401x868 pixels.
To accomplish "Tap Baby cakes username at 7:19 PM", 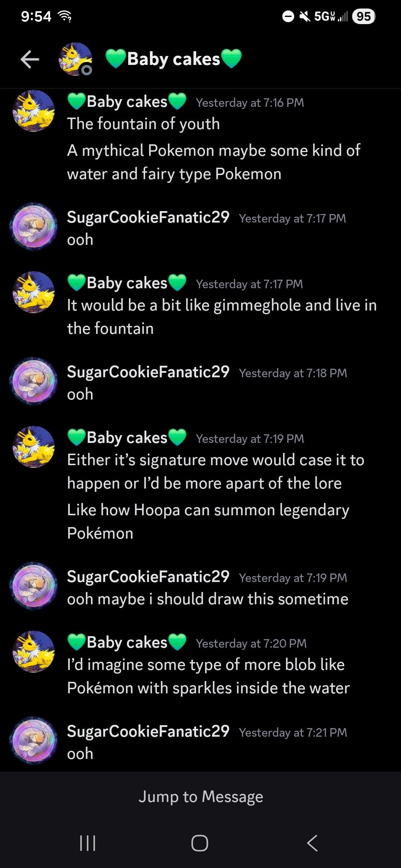I will pyautogui.click(x=127, y=438).
